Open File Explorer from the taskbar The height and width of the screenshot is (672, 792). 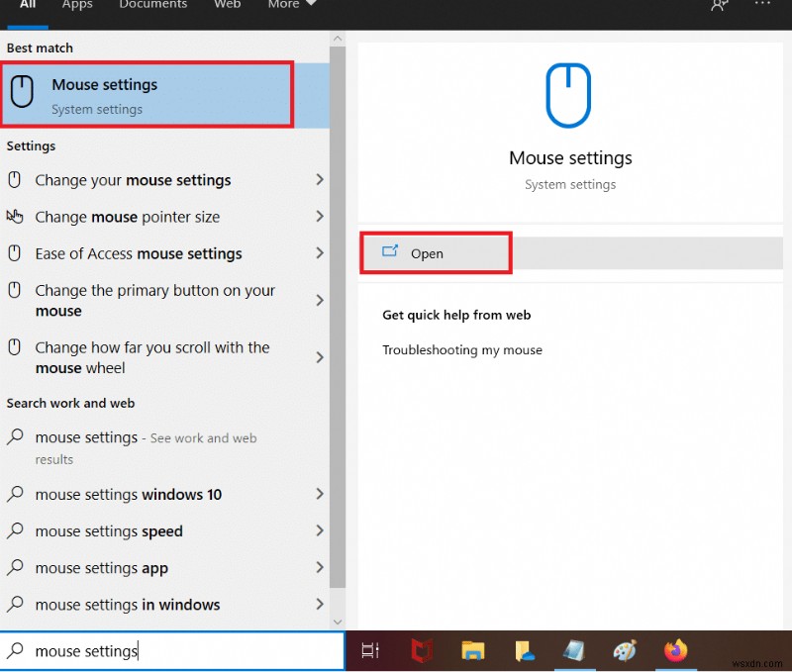(473, 651)
